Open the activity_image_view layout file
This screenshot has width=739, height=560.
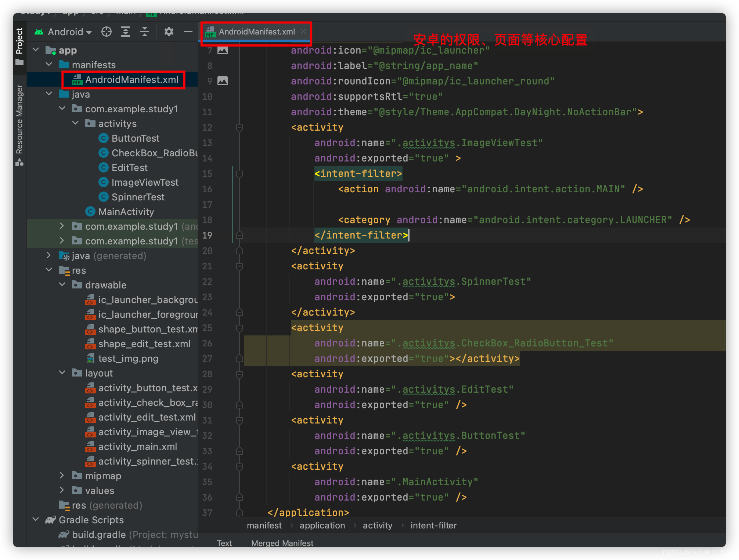pyautogui.click(x=142, y=432)
